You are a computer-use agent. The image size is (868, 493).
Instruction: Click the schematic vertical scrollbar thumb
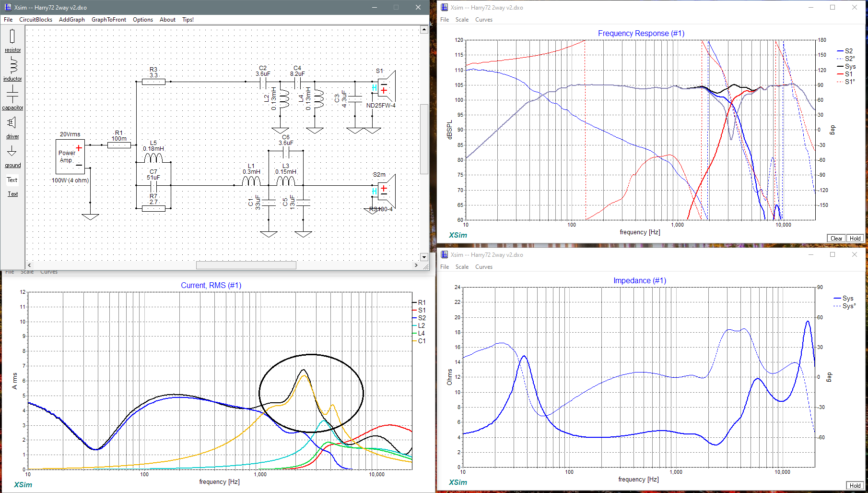coord(424,139)
